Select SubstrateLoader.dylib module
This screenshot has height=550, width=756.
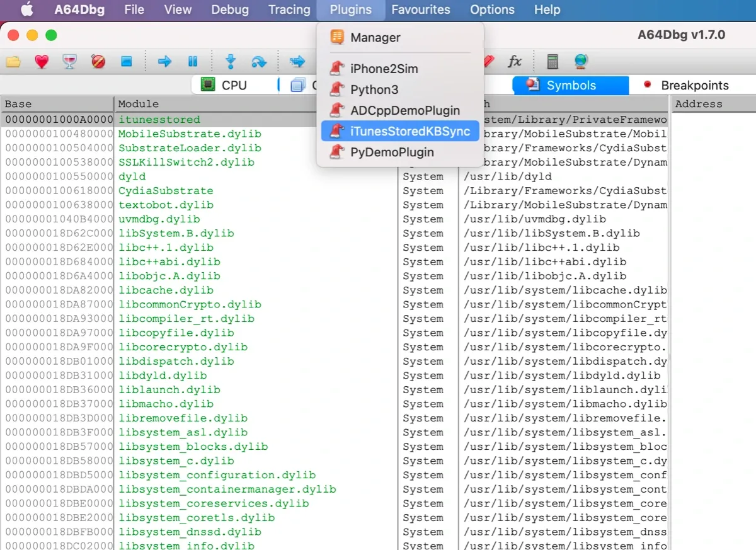click(190, 148)
